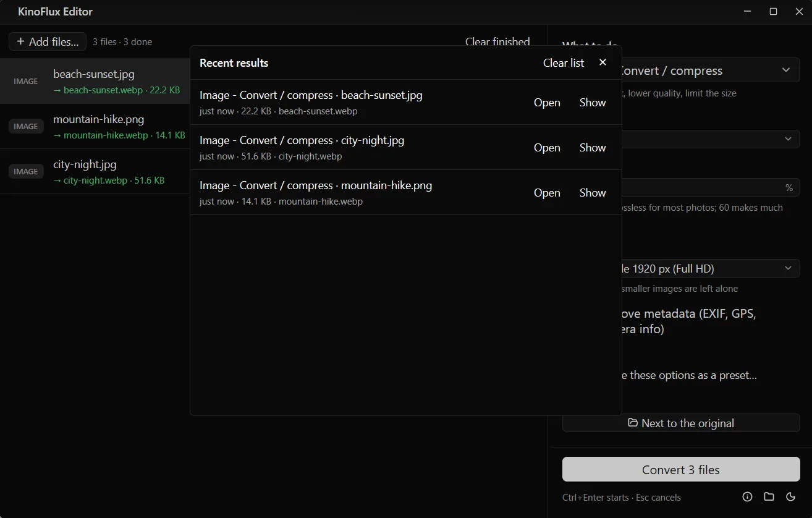Open city-night.jpg result
This screenshot has width=812, height=518.
coord(547,148)
